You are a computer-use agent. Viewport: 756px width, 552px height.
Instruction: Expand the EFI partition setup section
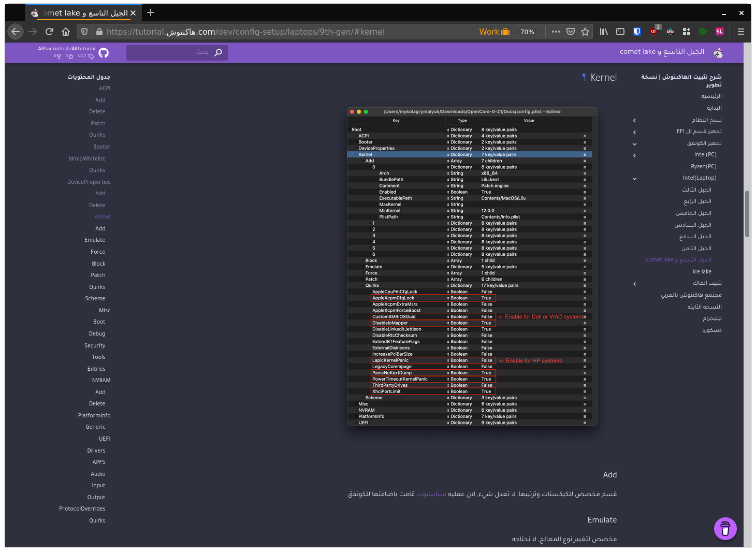click(x=635, y=132)
